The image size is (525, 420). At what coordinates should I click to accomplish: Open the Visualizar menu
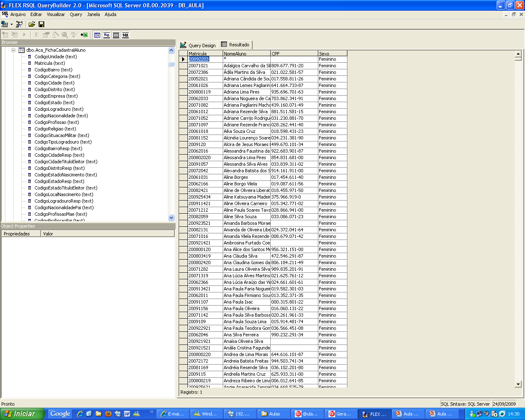tap(56, 14)
